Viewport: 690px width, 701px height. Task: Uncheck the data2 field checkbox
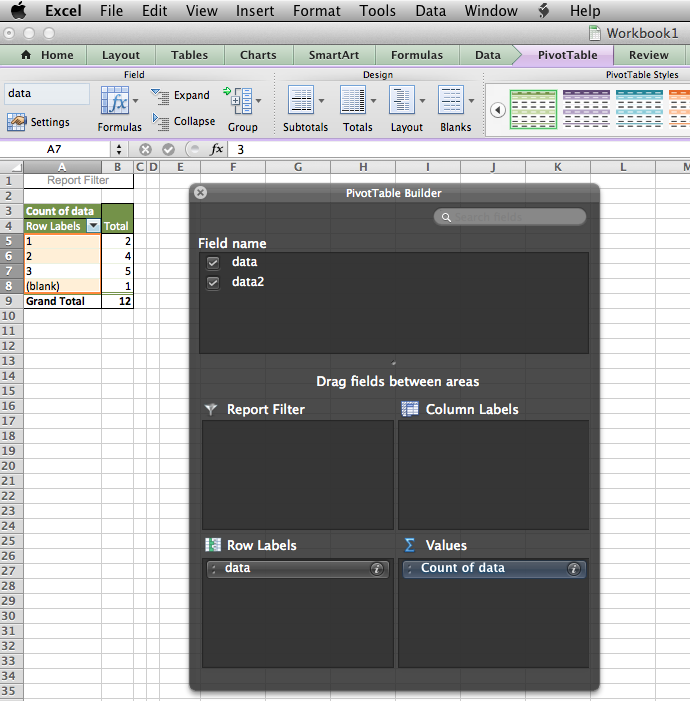coord(213,283)
